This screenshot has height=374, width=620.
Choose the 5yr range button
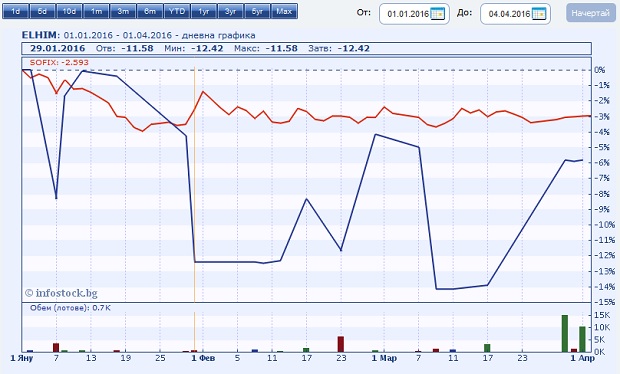[x=258, y=11]
